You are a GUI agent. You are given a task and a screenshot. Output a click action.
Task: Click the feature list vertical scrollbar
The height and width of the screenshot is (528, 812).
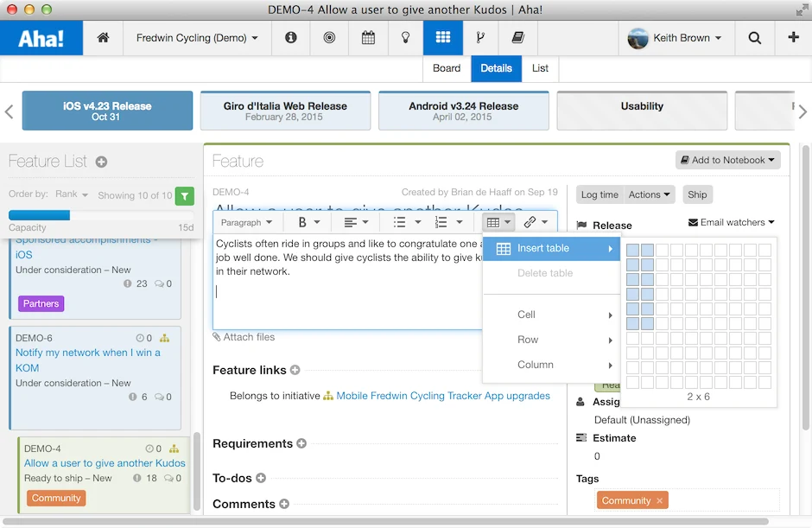197,472
